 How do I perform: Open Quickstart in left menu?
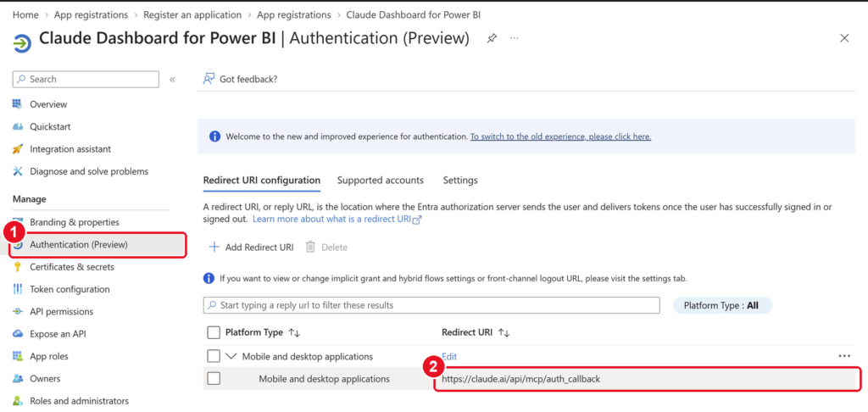(50, 127)
